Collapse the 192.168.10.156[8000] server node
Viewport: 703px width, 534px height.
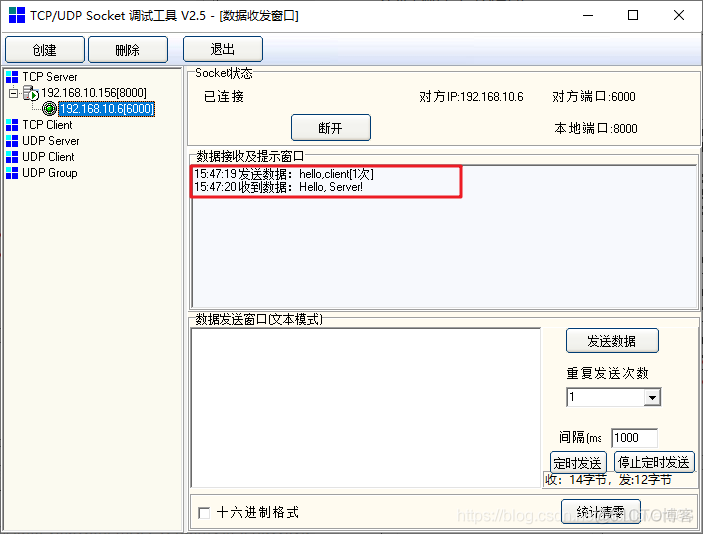tap(13, 93)
